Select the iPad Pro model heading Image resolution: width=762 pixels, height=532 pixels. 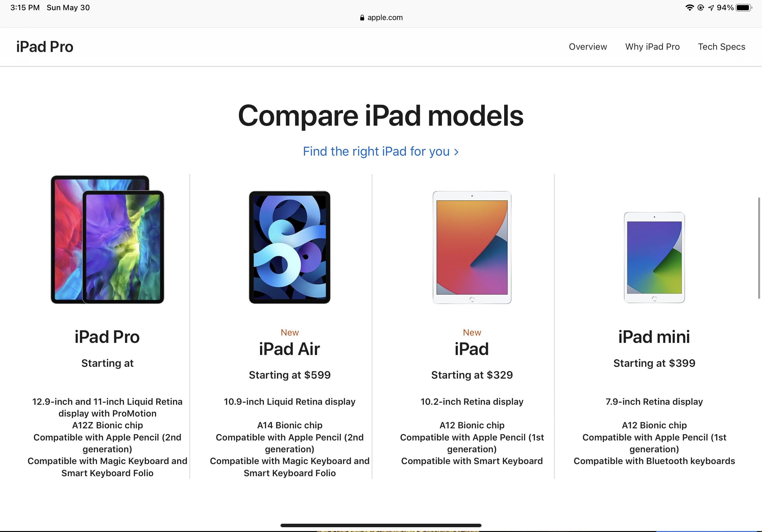107,337
